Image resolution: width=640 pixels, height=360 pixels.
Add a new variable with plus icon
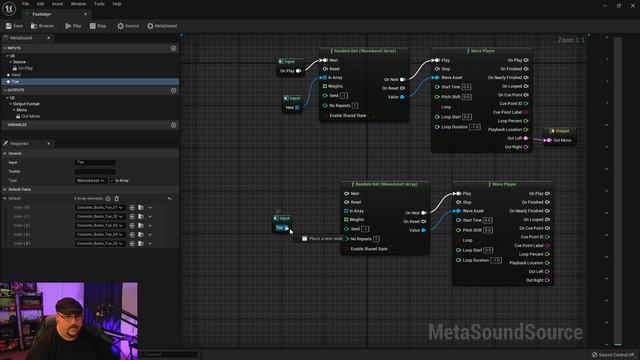coord(173,125)
